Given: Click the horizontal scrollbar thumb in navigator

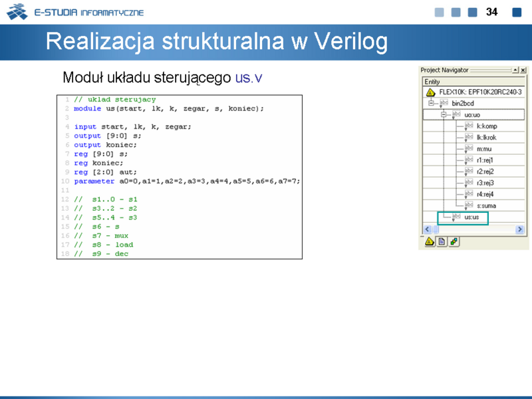Looking at the screenshot, I should (436, 229).
